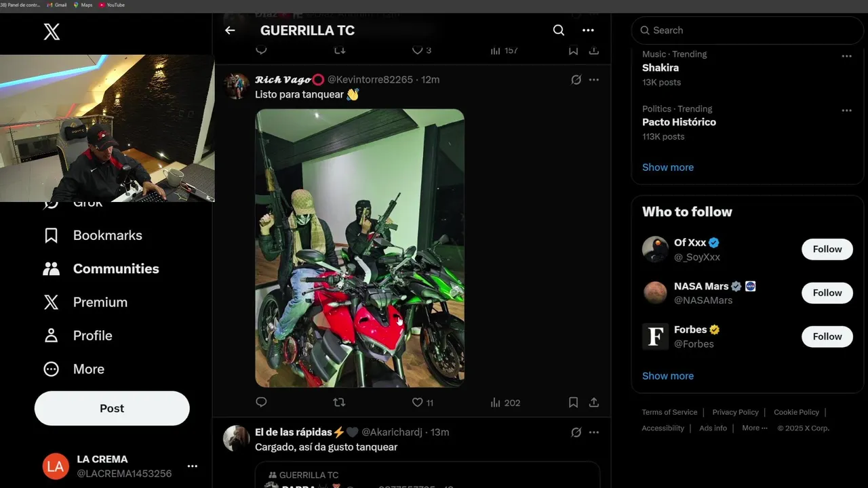Open the motorcycle photo in Rich Vago's post

click(359, 248)
